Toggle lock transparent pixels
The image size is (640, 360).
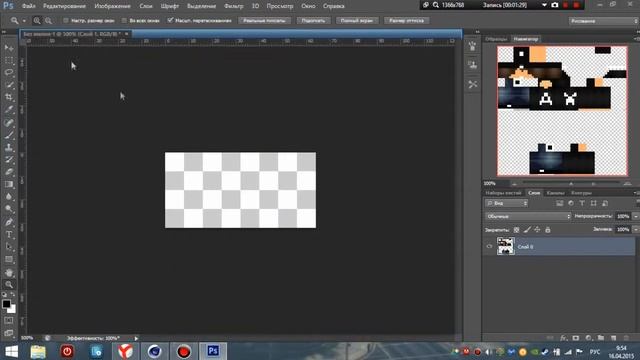pos(516,230)
